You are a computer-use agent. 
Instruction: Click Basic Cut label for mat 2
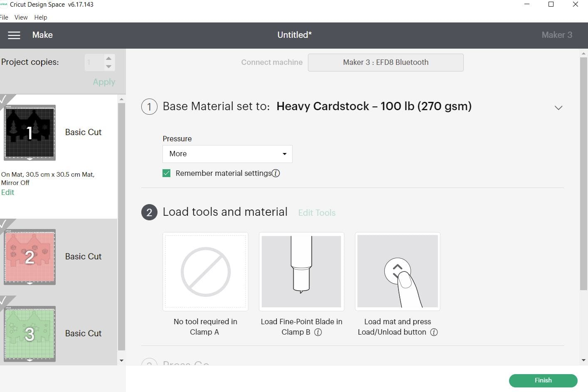click(83, 256)
